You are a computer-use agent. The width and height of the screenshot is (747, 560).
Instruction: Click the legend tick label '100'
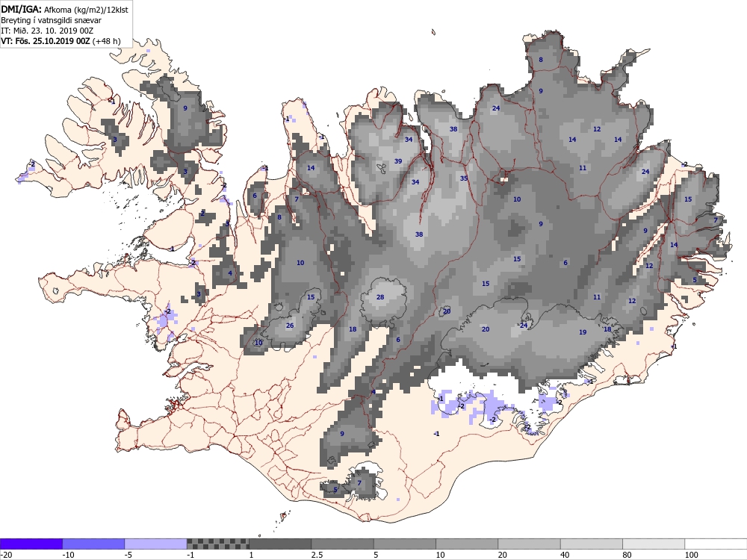(691, 555)
